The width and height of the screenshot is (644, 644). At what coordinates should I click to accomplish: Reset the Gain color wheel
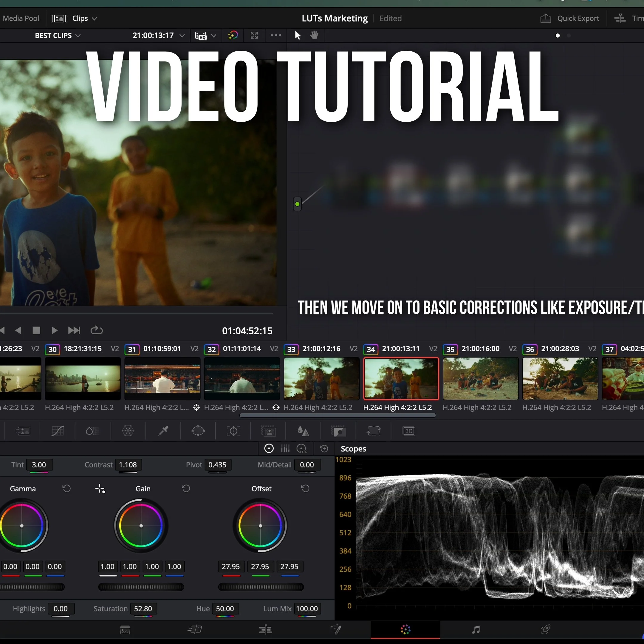pos(186,489)
